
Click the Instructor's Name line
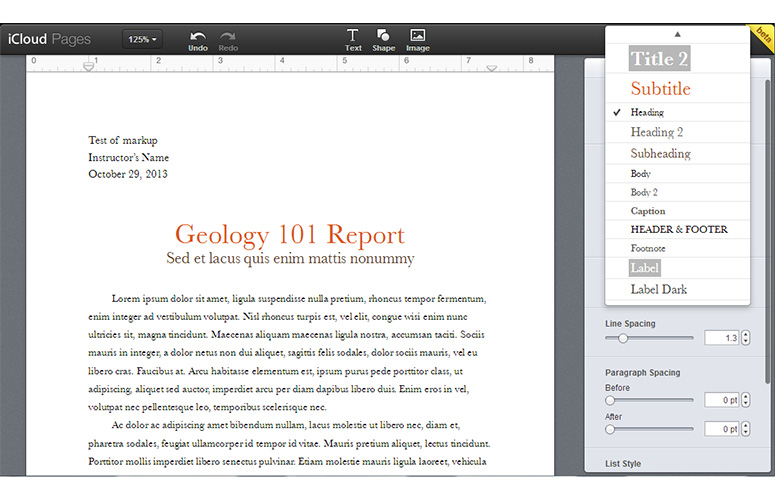[129, 157]
